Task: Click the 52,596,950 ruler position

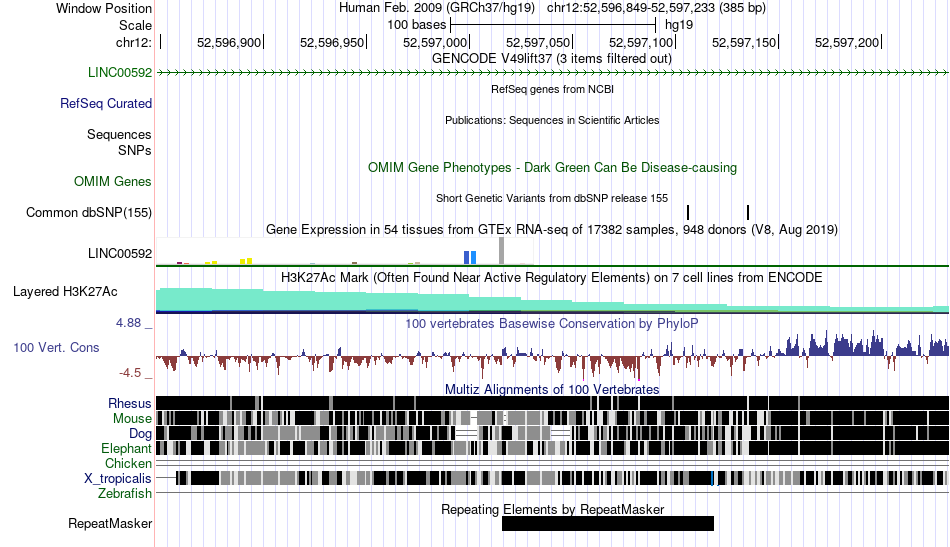Action: tap(332, 42)
